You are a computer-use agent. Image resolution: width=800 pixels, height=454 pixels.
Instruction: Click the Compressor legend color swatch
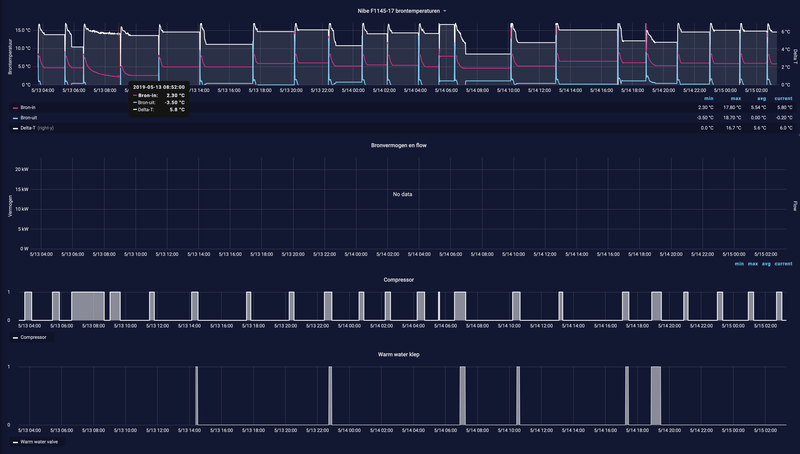point(15,338)
